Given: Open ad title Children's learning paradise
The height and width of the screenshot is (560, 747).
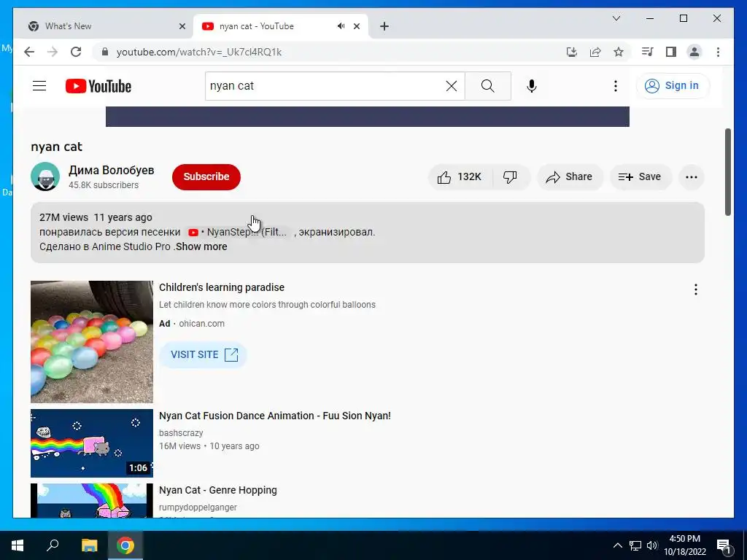Looking at the screenshot, I should (x=222, y=287).
